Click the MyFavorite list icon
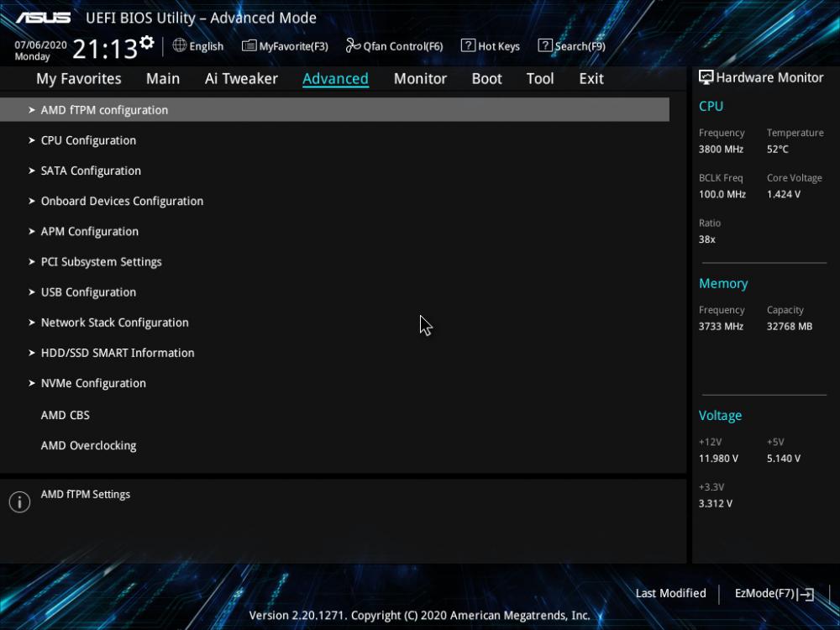 click(249, 45)
